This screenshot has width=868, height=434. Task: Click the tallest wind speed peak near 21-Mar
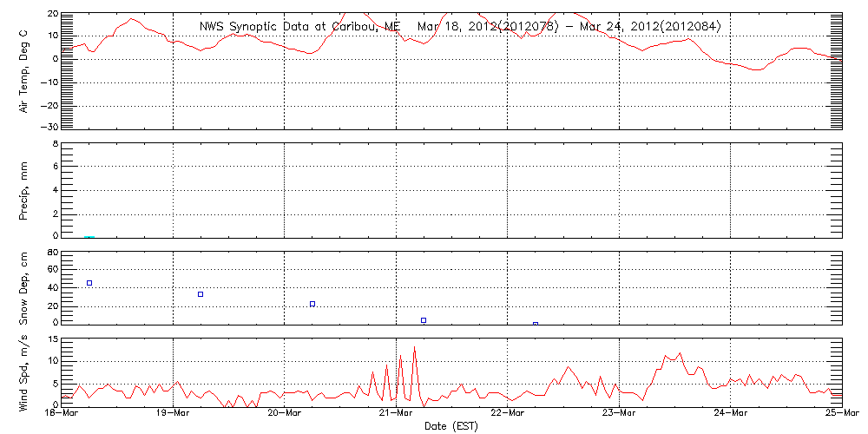(x=415, y=348)
